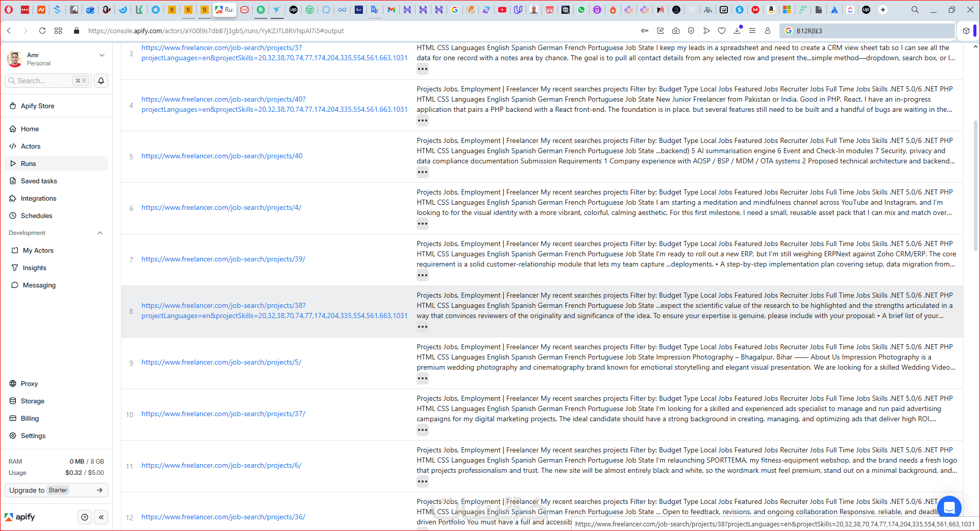The image size is (980, 531).
Task: Expand row 4 text with its ellipsis button
Action: (423, 120)
